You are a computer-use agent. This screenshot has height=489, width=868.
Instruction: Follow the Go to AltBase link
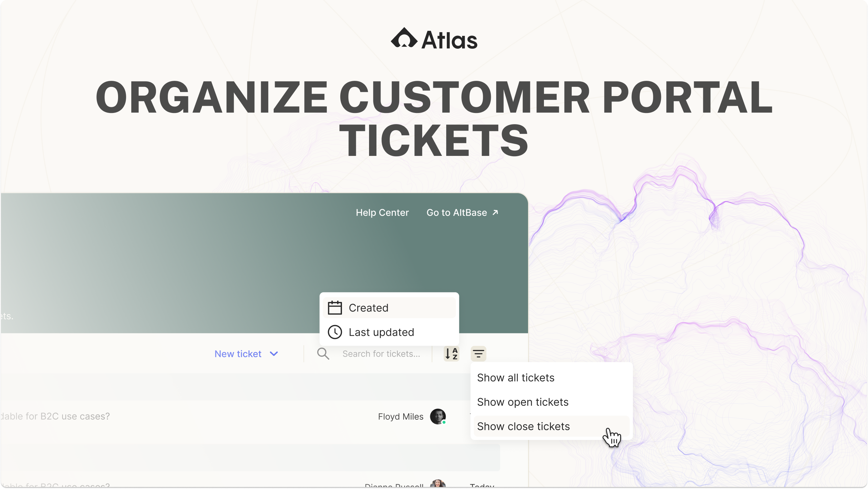pos(457,212)
